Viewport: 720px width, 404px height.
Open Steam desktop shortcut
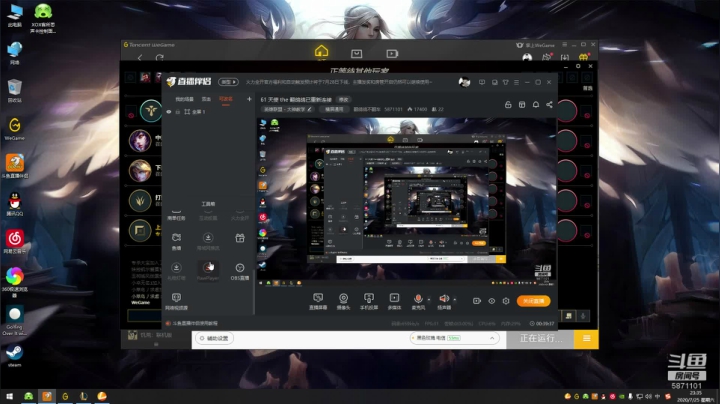coord(14,356)
